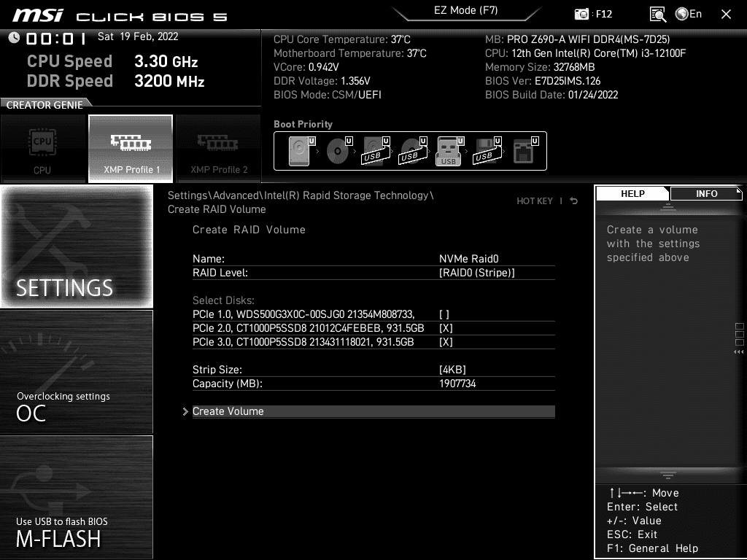Switch to the INFO tab
The height and width of the screenshot is (560, 747).
pos(706,194)
